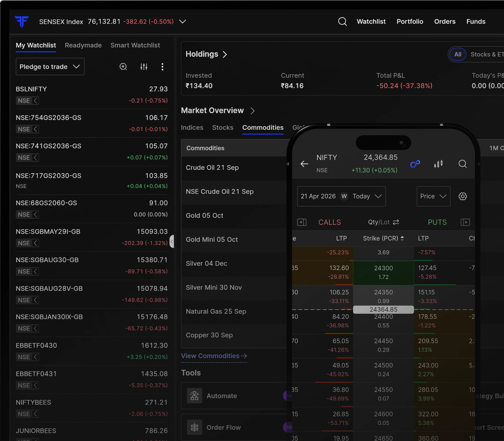Click NSE chevron badge under NIFTYBEES
The height and width of the screenshot is (441, 504).
(x=27, y=414)
